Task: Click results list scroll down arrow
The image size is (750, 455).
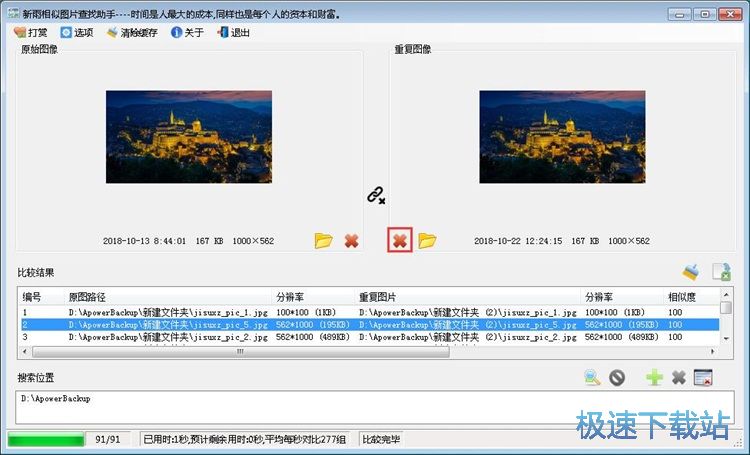Action: click(726, 338)
